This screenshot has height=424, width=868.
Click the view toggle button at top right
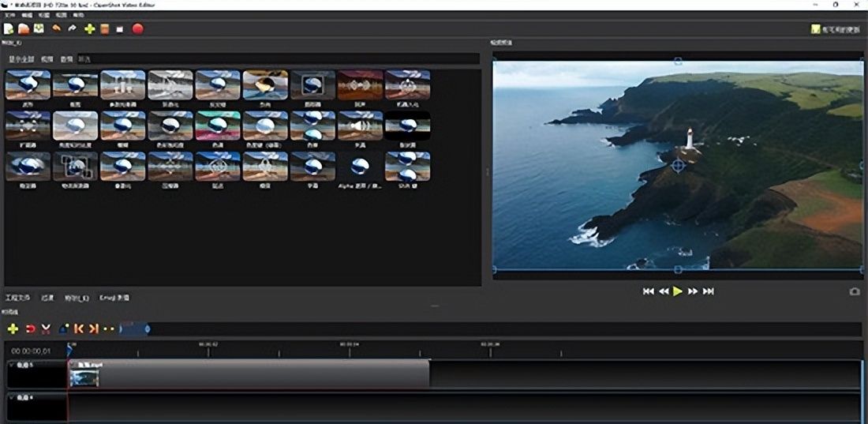pos(834,29)
